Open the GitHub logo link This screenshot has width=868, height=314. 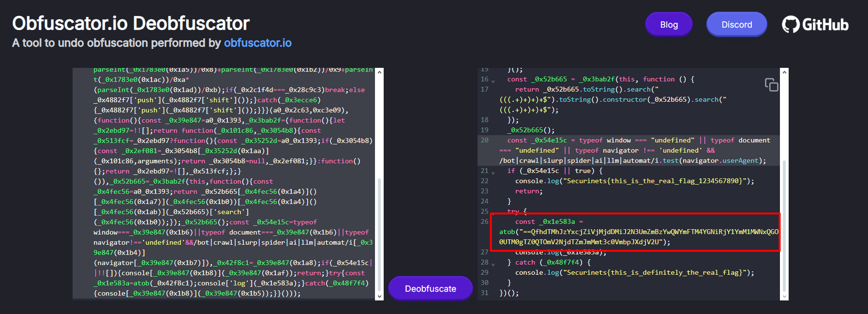(x=815, y=24)
